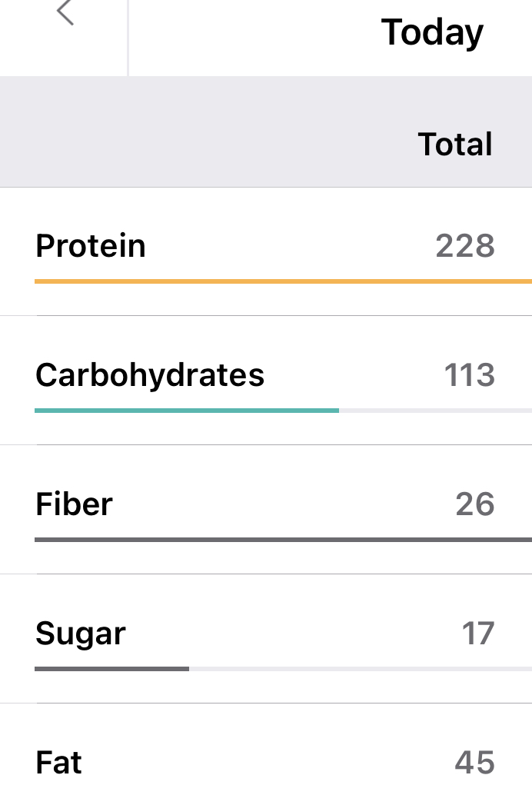Image resolution: width=532 pixels, height=795 pixels.
Task: Click the Fiber total value 26
Action: point(475,504)
